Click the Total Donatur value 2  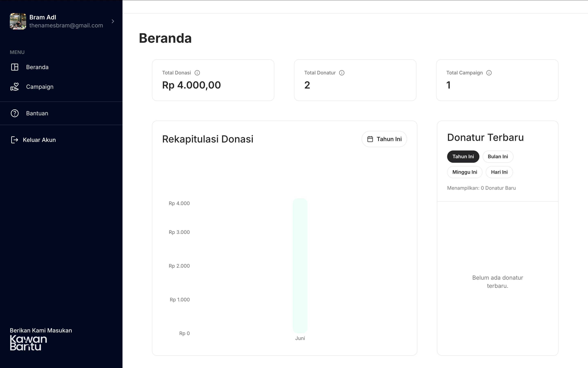pos(307,85)
